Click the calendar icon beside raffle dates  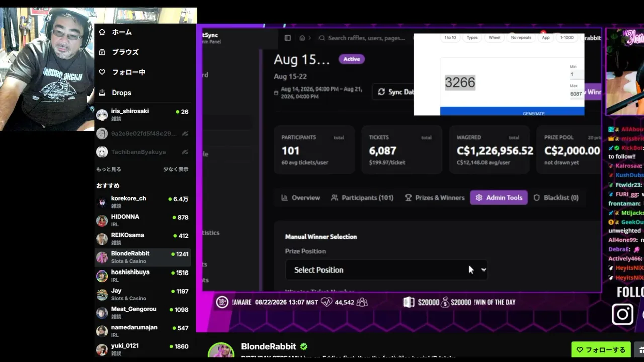pos(276,93)
